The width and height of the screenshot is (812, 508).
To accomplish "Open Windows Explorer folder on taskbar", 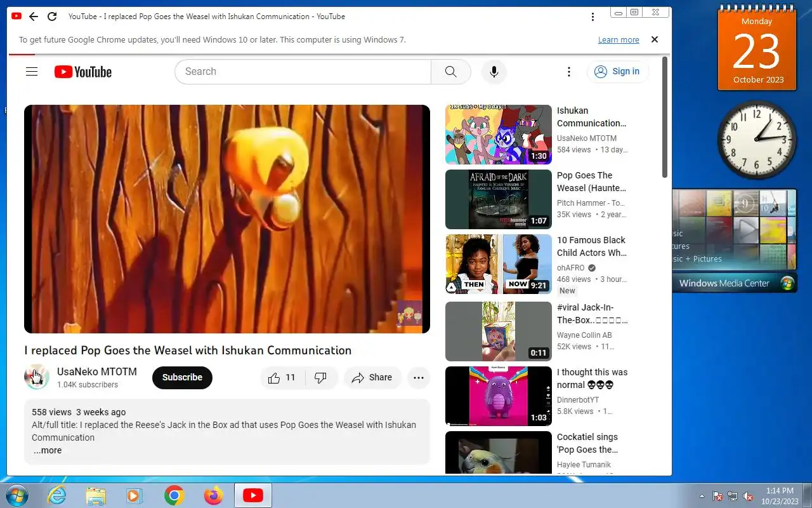I will pyautogui.click(x=96, y=495).
